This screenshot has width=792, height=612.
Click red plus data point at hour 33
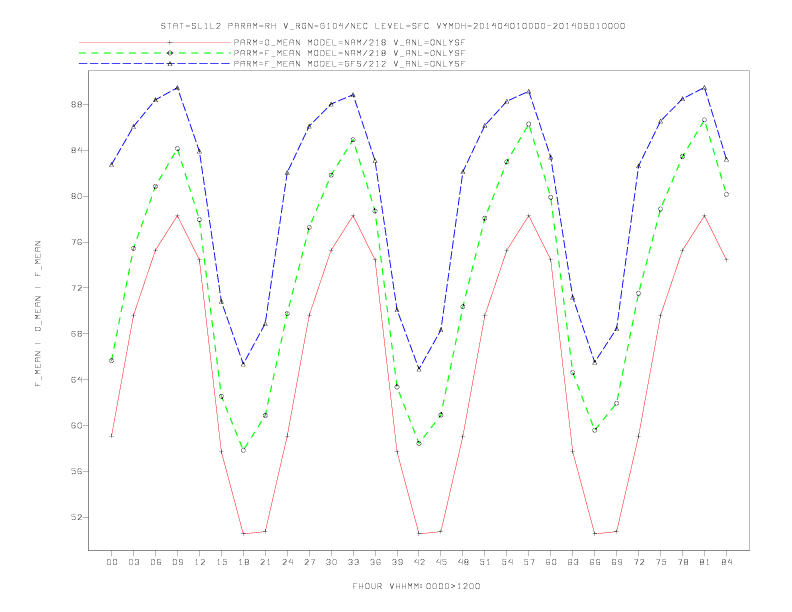click(353, 216)
